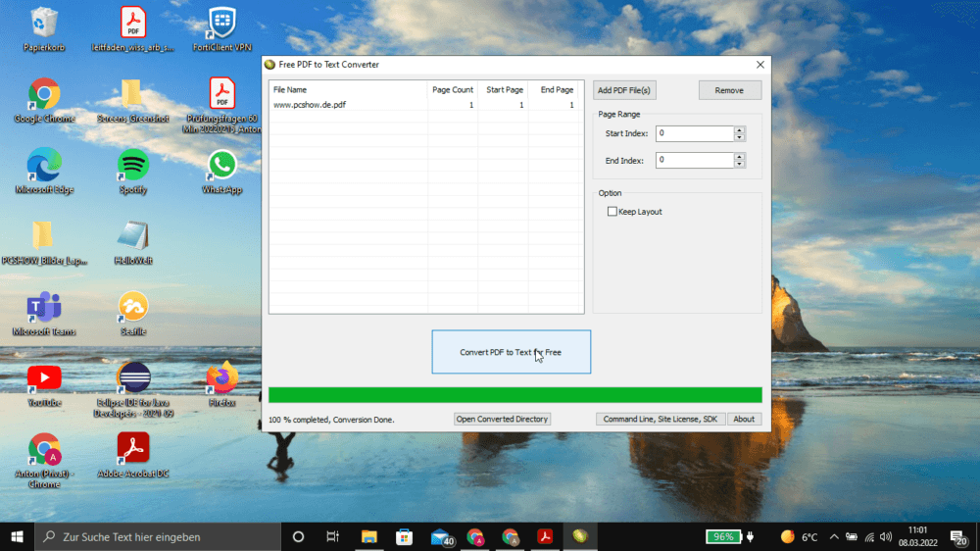Open volume control in system tray
Image resolution: width=980 pixels, height=551 pixels.
(x=886, y=536)
